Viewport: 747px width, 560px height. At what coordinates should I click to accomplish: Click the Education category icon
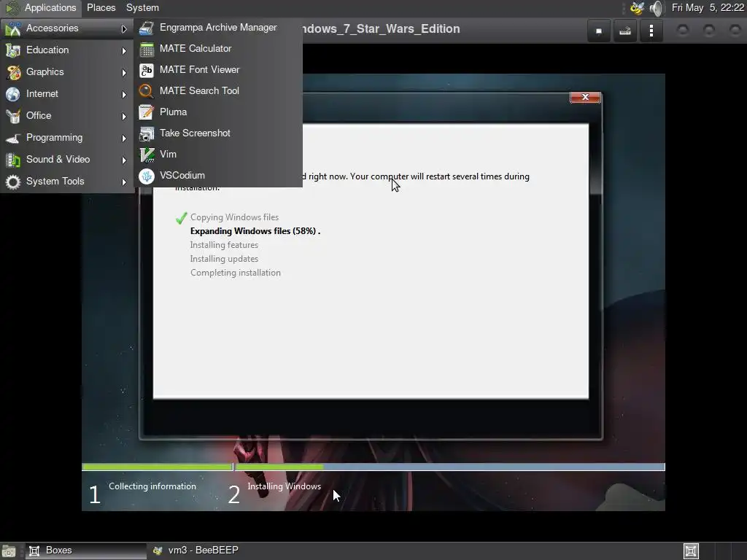(13, 50)
